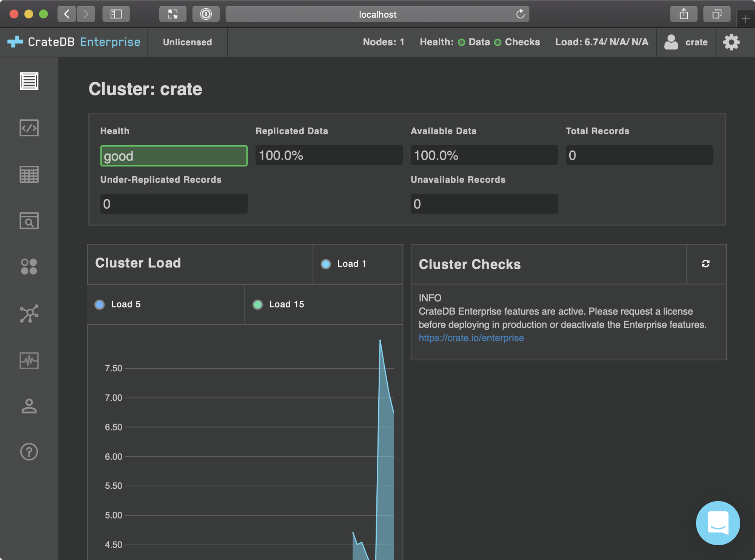755x560 pixels.
Task: Open the Intercom support chat bubble
Action: click(718, 523)
